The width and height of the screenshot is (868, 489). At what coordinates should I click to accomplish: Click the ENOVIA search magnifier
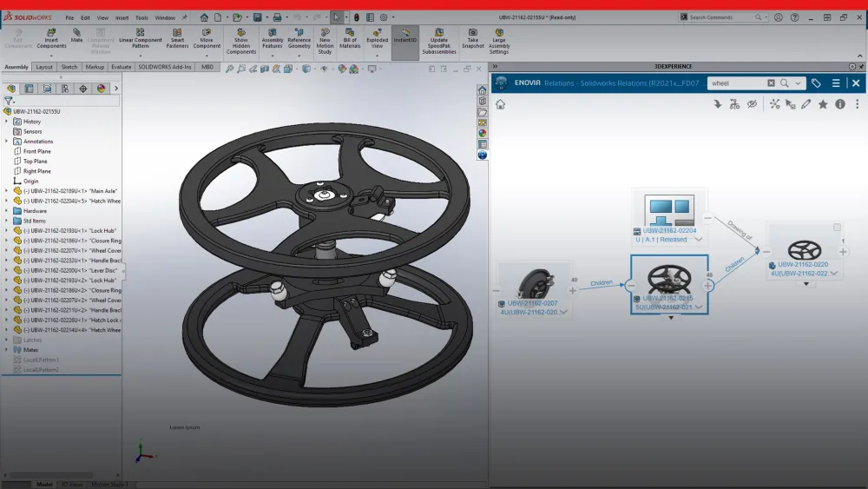(x=785, y=83)
